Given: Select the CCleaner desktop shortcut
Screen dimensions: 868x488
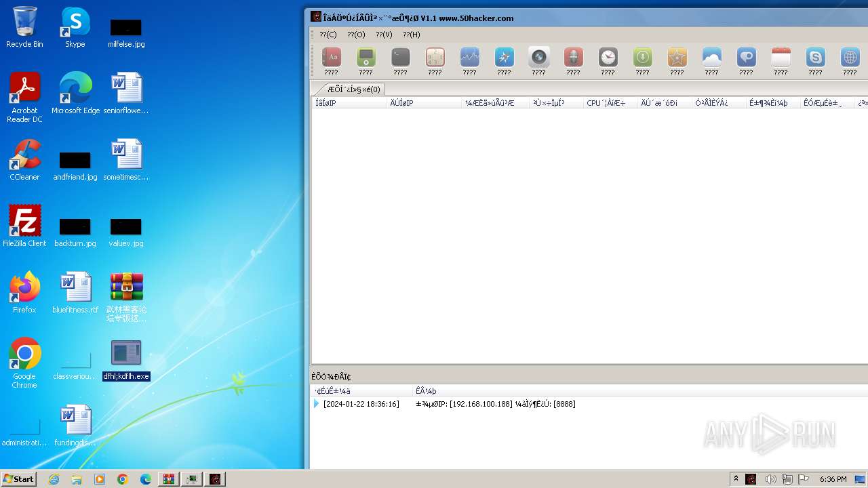Looking at the screenshot, I should click(x=24, y=160).
